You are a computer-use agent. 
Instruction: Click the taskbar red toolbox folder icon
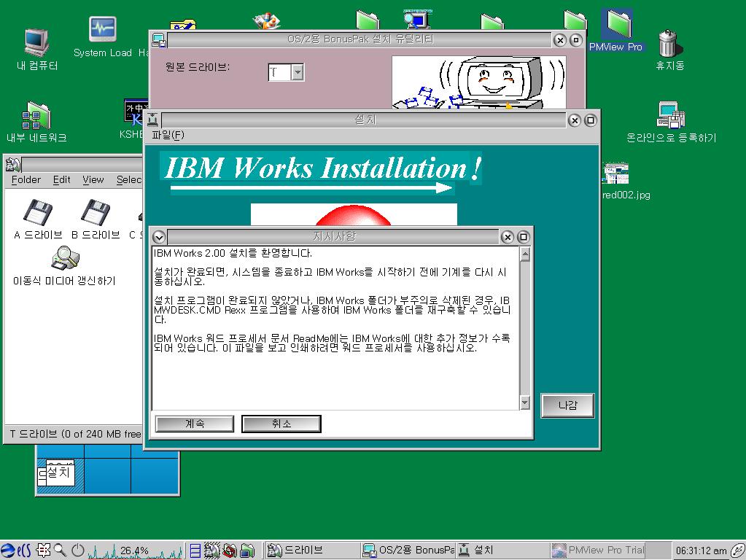[230, 551]
